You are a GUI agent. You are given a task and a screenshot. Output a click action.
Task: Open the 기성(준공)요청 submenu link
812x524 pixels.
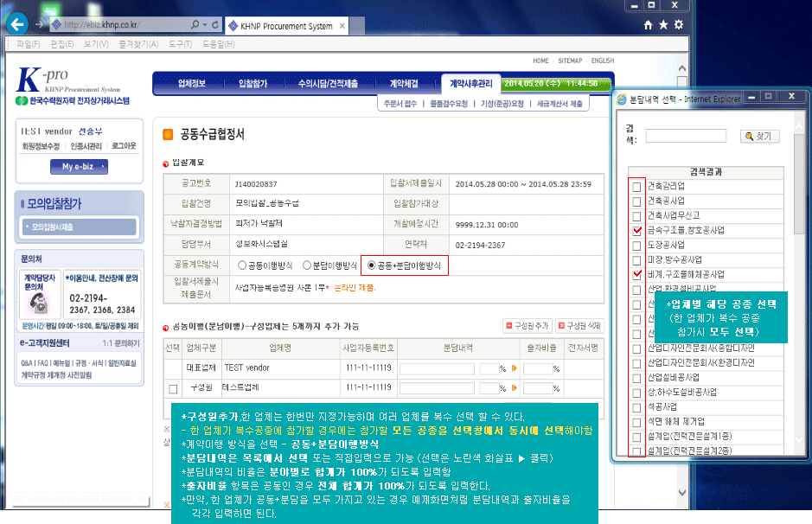pos(502,104)
